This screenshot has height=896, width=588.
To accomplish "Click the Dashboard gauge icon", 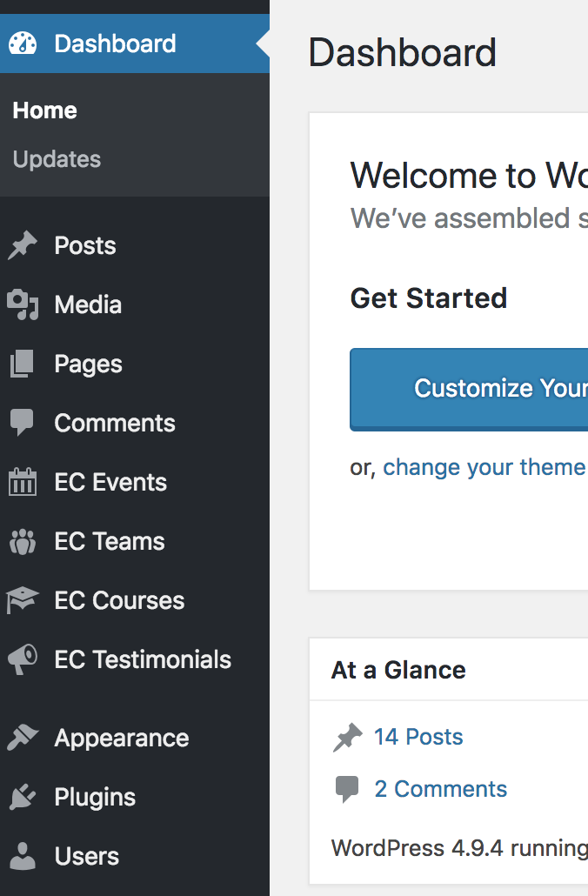I will click(23, 43).
